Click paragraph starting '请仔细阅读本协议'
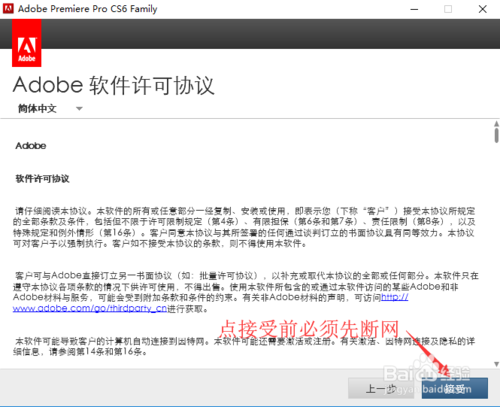The width and height of the screenshot is (500, 407). click(244, 227)
